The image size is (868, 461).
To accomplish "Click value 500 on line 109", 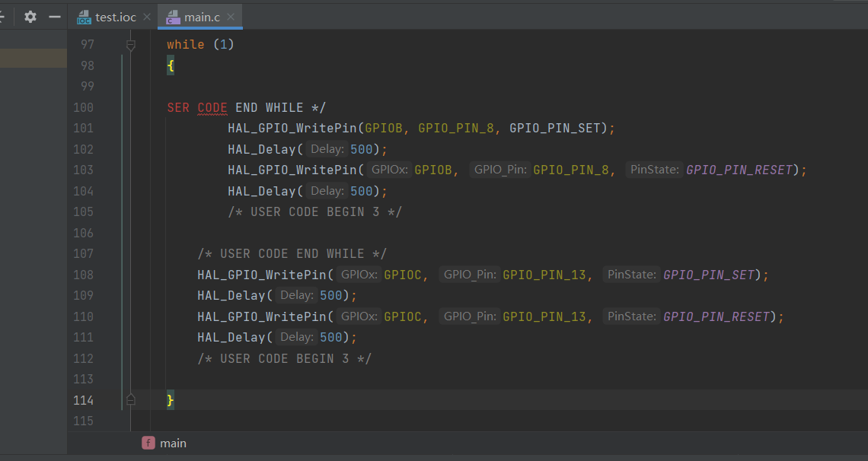I will point(331,296).
